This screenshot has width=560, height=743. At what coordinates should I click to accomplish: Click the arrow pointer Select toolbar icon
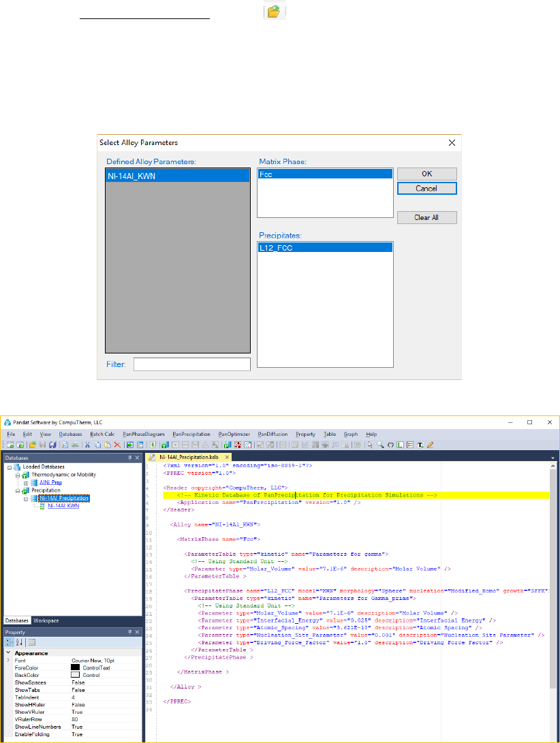pos(371,445)
